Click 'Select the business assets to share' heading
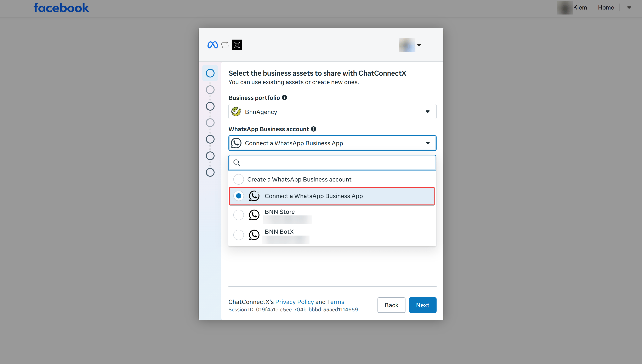 (317, 73)
